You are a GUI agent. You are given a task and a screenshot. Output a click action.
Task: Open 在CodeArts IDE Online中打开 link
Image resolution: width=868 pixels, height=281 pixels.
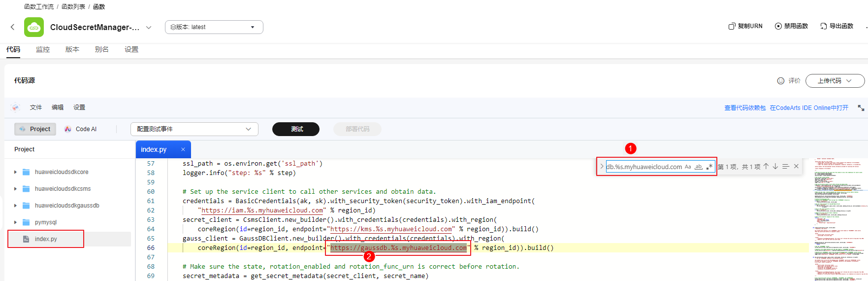[x=809, y=108]
